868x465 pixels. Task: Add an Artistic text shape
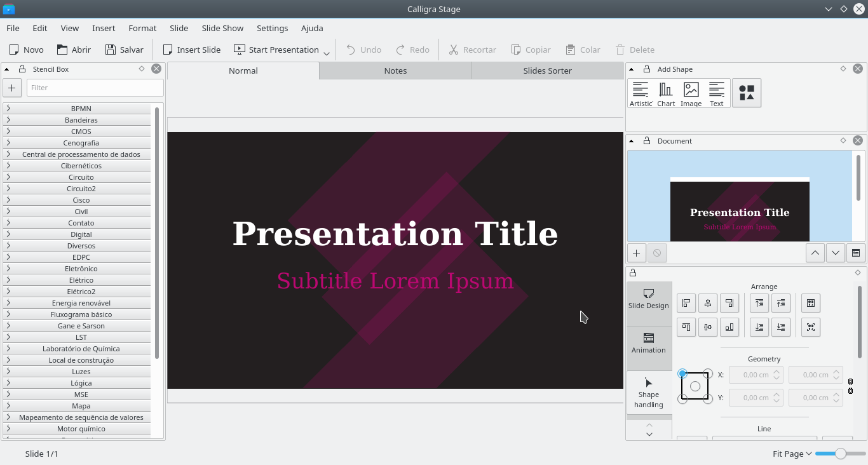(641, 93)
